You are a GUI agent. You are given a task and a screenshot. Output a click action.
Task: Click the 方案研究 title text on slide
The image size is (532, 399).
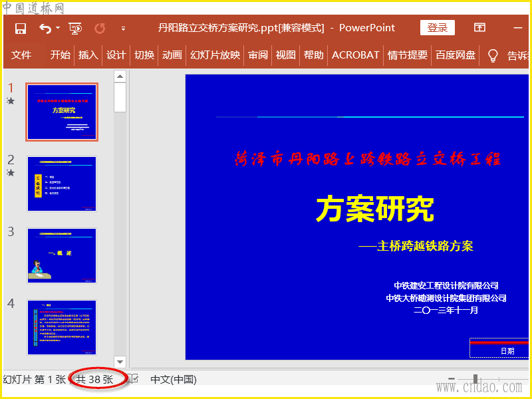click(375, 209)
